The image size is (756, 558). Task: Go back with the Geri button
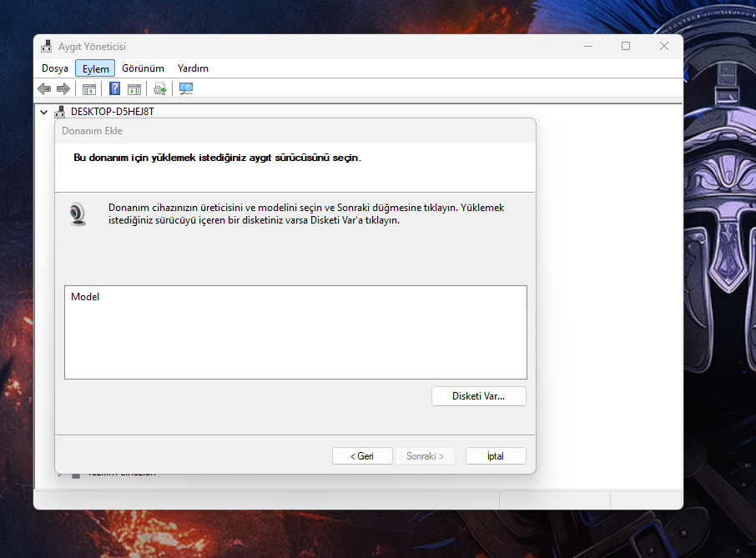pos(362,456)
